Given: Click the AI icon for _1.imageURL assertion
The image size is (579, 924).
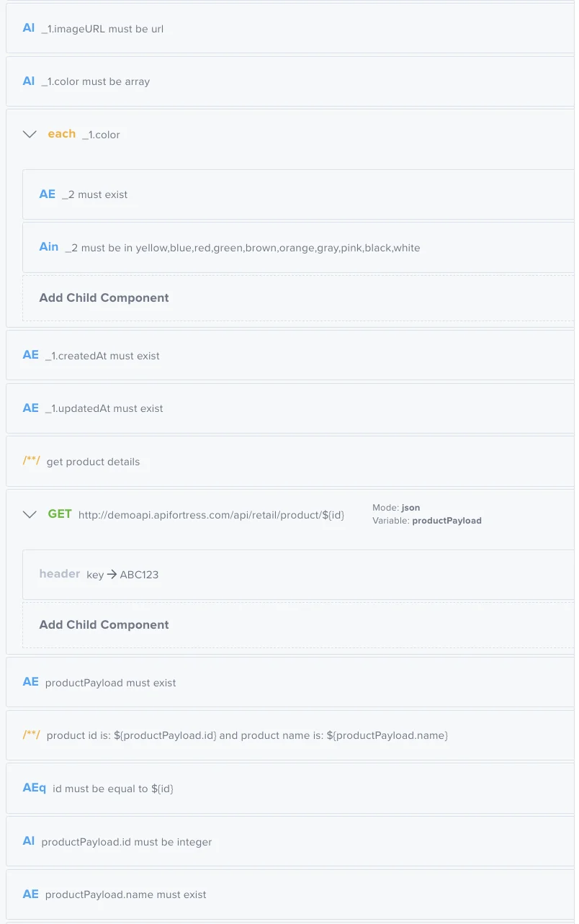Looking at the screenshot, I should pos(29,28).
